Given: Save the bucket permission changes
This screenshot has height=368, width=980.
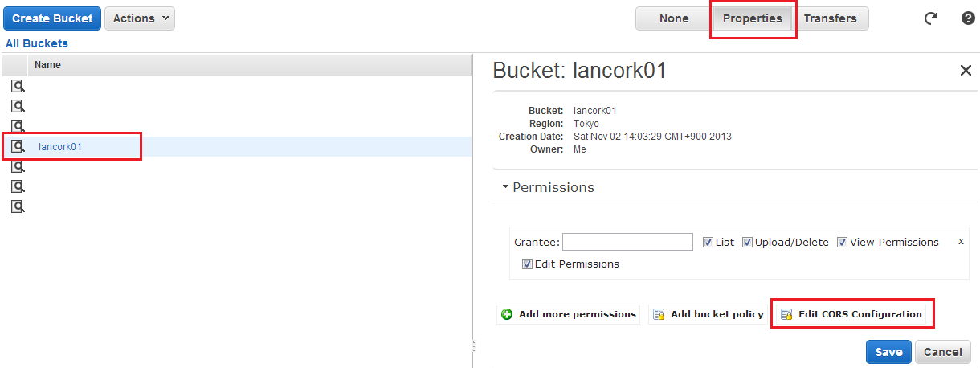Looking at the screenshot, I should (888, 352).
